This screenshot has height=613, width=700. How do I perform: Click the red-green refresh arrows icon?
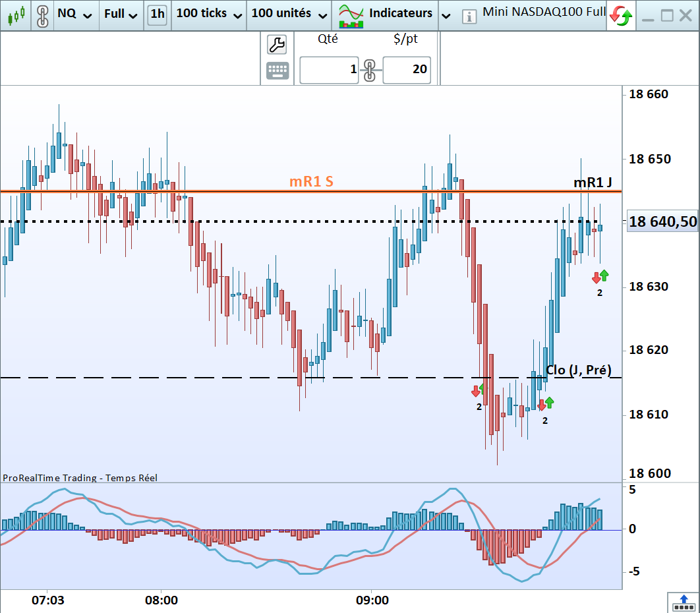621,16
